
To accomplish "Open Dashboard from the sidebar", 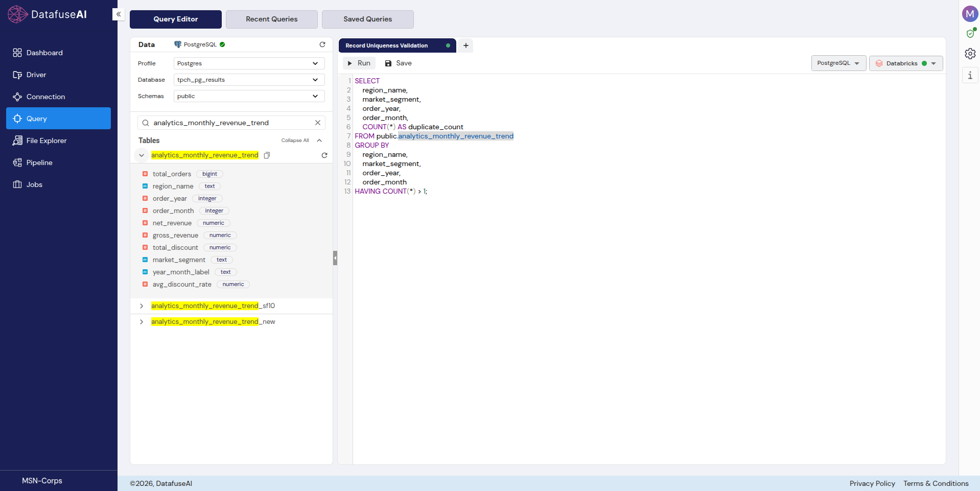I will pos(58,53).
